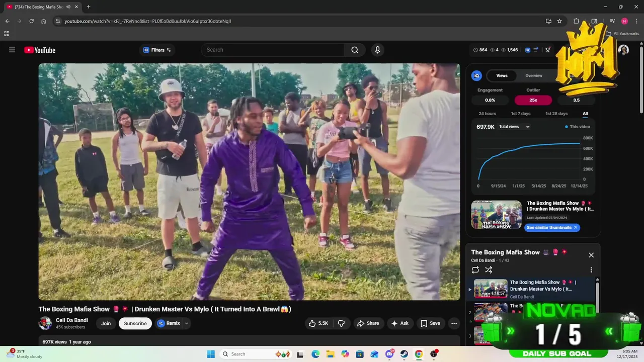Dislike the video with thumbs down

pyautogui.click(x=341, y=323)
